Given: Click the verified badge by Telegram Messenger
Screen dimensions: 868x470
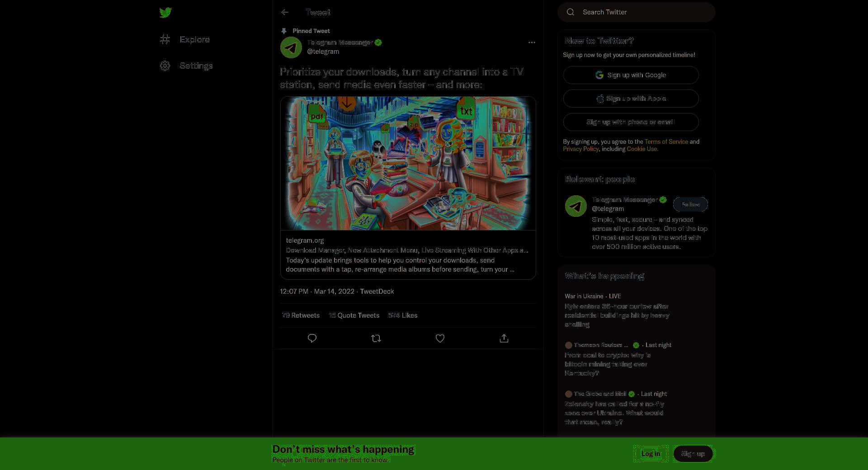Looking at the screenshot, I should pyautogui.click(x=378, y=42).
